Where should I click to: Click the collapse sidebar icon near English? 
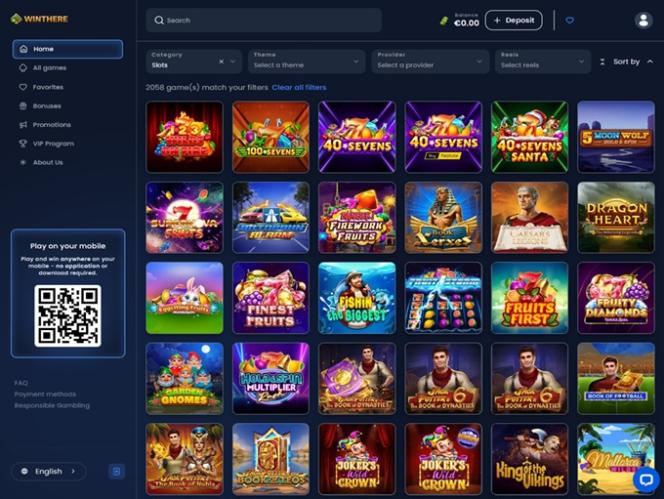tap(116, 471)
